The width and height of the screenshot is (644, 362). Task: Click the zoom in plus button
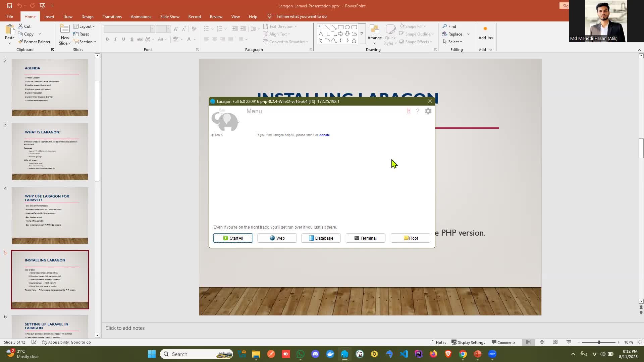(x=618, y=342)
